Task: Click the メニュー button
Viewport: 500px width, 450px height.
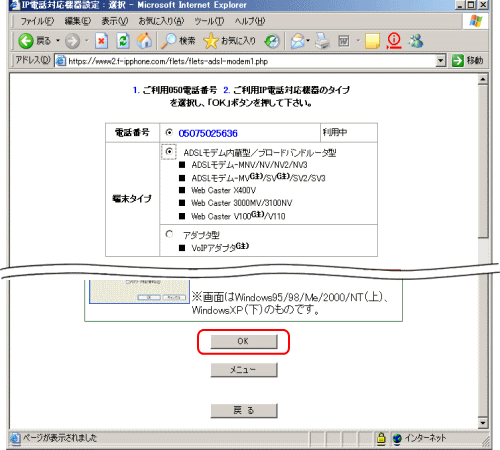Action: (x=244, y=370)
